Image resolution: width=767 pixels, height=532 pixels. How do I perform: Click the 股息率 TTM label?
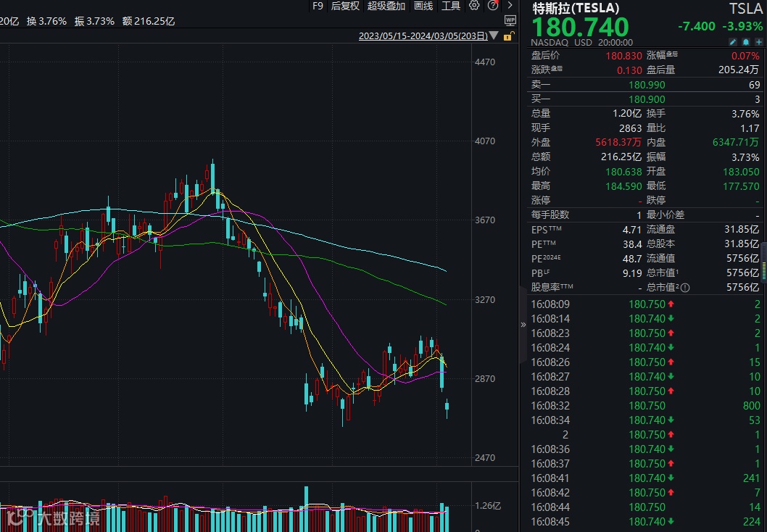(x=552, y=287)
